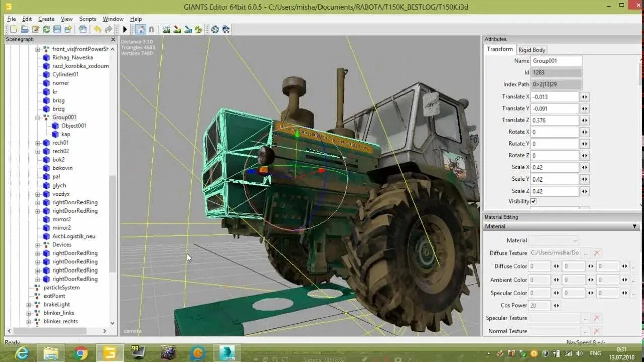Click the brakeLight node icon
The width and height of the screenshot is (644, 362).
click(37, 305)
